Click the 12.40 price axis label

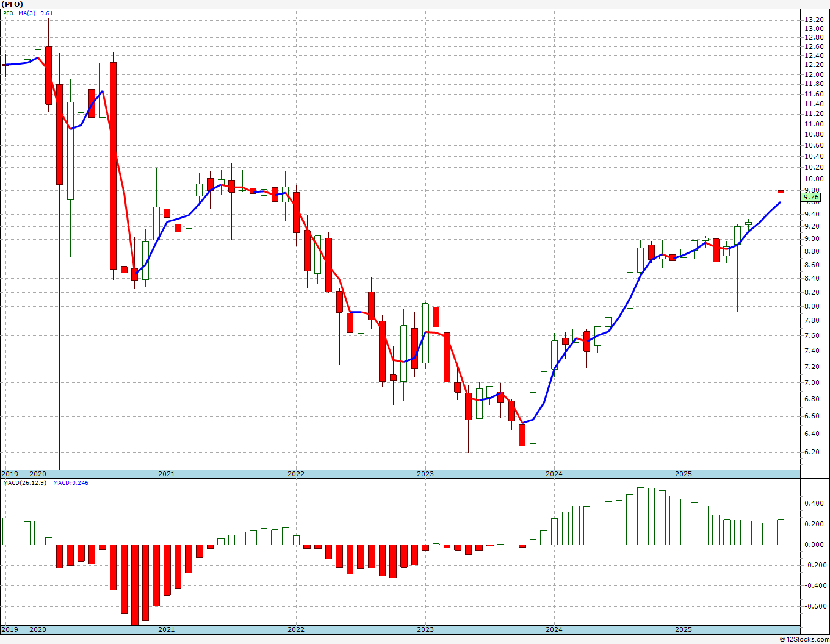(813, 56)
